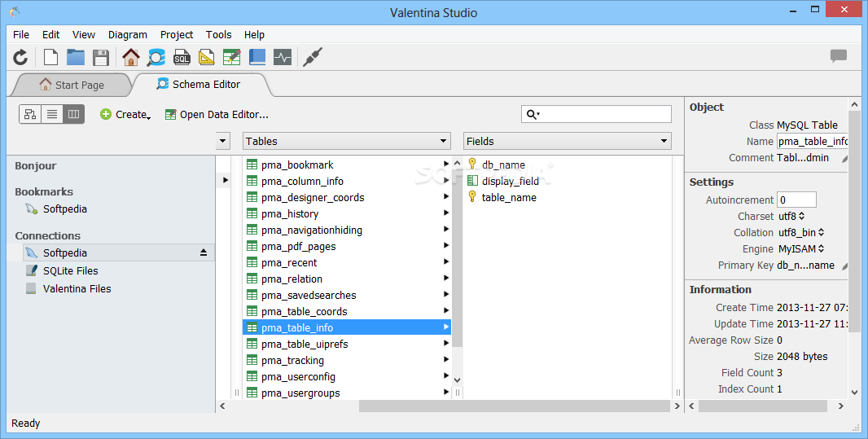This screenshot has height=439, width=868.
Task: Open Data Editor from the table-pencil toolbar icon
Action: pos(232,57)
